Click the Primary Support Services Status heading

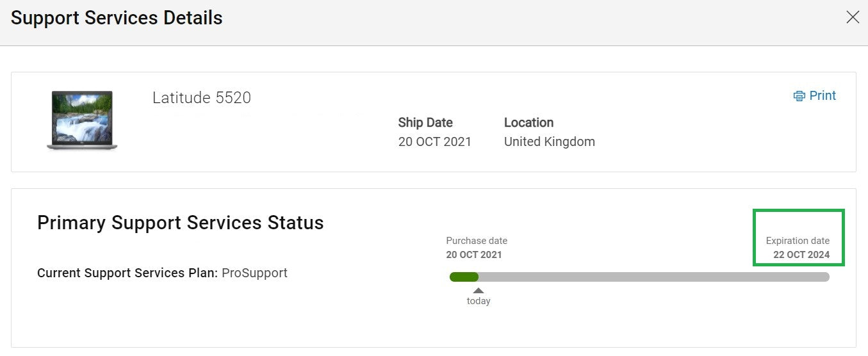click(x=181, y=222)
